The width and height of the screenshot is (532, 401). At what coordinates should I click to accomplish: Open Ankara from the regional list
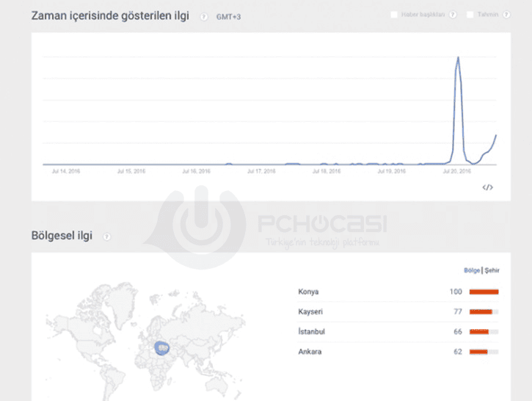click(x=310, y=352)
